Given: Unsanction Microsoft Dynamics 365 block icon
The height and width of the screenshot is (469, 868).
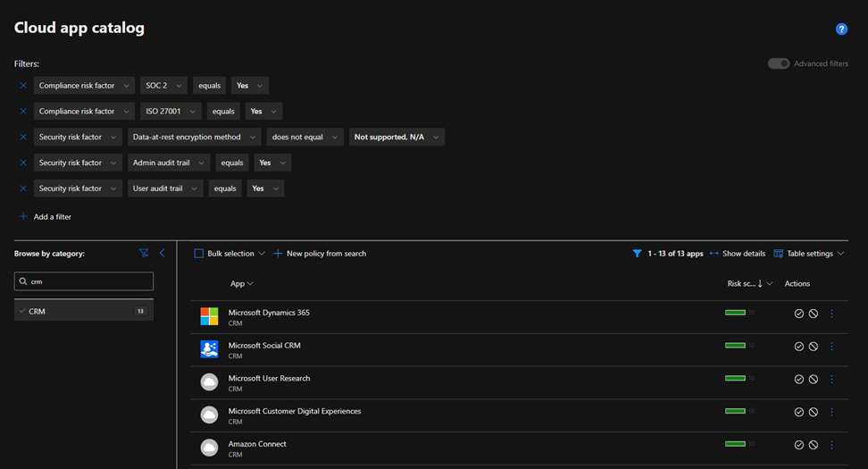Looking at the screenshot, I should coord(814,314).
